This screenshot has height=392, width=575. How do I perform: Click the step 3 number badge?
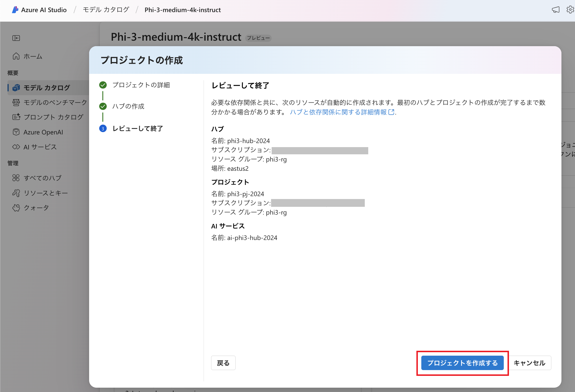coord(103,129)
